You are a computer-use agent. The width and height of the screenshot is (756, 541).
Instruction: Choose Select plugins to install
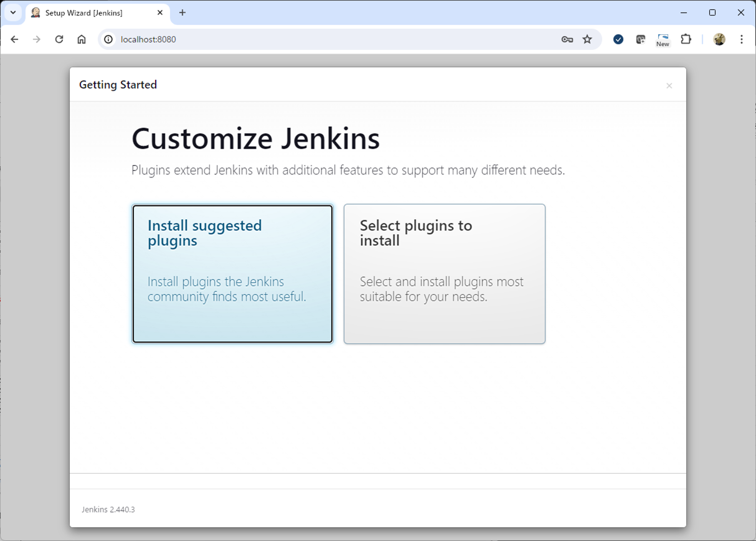(444, 274)
